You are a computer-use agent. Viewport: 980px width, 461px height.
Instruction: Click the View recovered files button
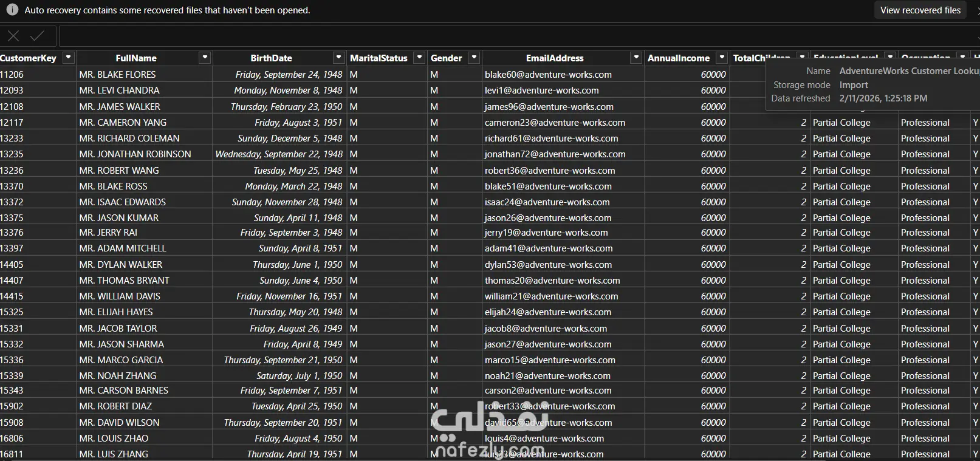(x=920, y=10)
